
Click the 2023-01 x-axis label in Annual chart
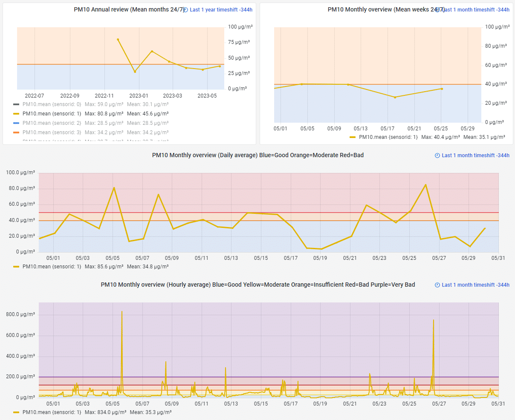point(139,96)
